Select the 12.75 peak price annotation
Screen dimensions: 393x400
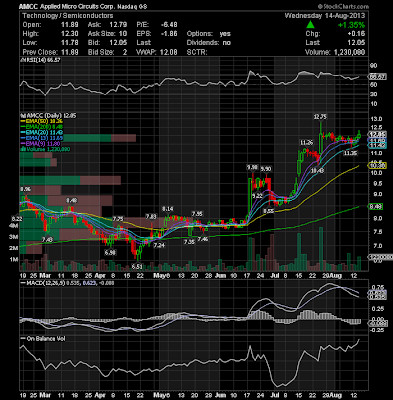[x=320, y=117]
